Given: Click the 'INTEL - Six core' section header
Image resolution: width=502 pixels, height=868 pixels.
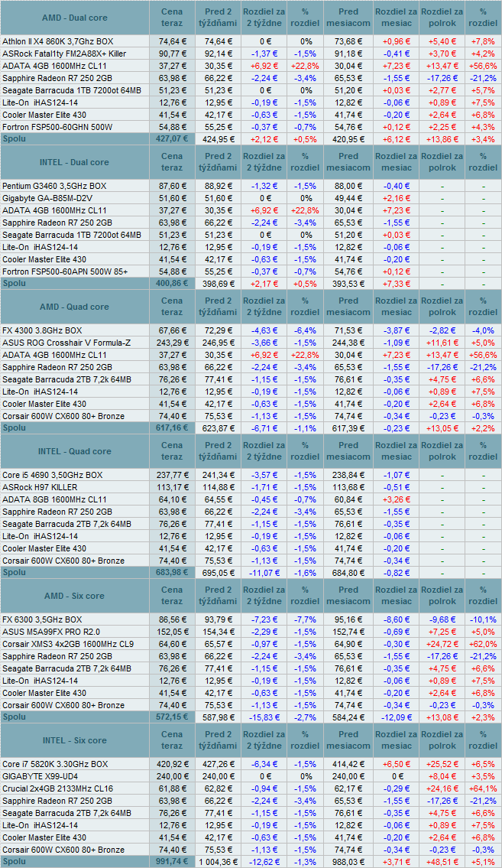Looking at the screenshot, I should tap(75, 740).
